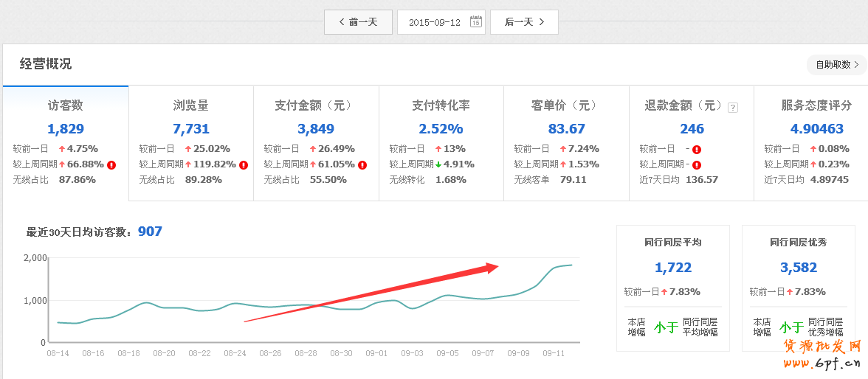
Task: Open the 支付金额（元）tab
Action: 316,105
